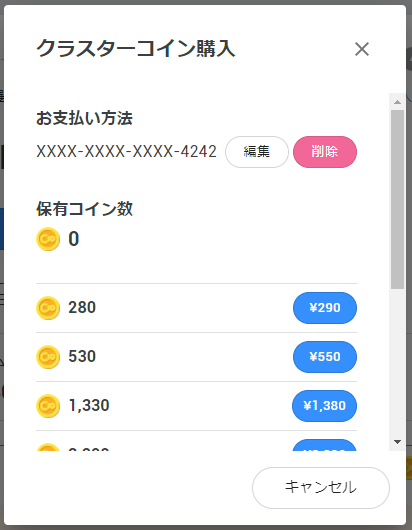Click the card number XXXX-XXXX-XXXX-4242
This screenshot has width=412, height=530.
[x=126, y=151]
